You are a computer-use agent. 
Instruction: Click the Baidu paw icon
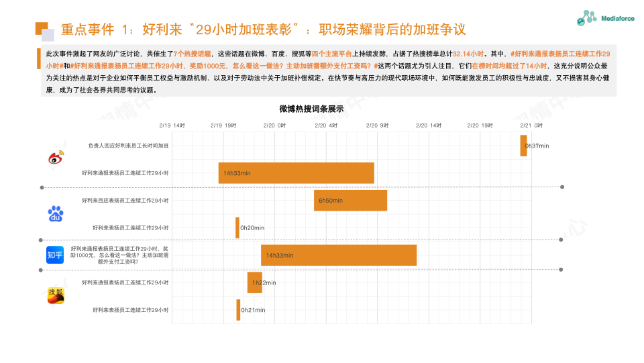(x=56, y=213)
